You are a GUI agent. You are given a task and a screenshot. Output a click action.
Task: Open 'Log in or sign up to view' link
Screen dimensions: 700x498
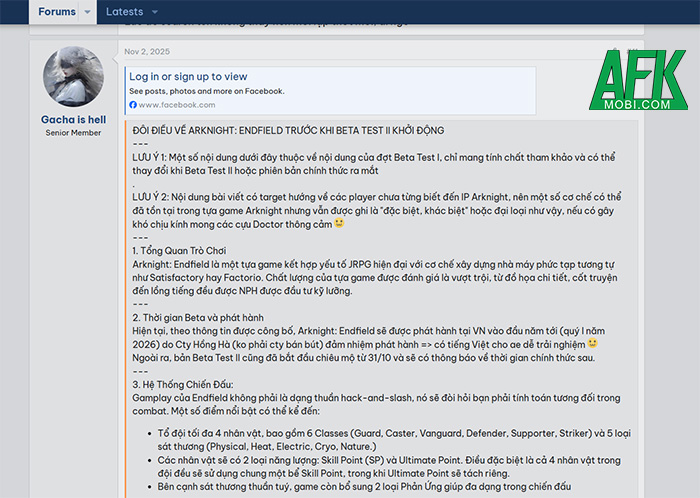(187, 76)
